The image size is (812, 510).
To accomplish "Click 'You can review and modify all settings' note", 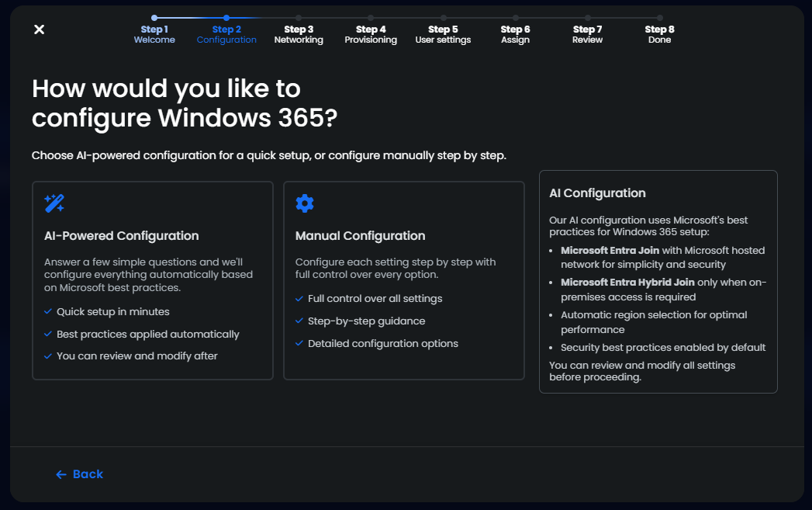I will pos(642,371).
